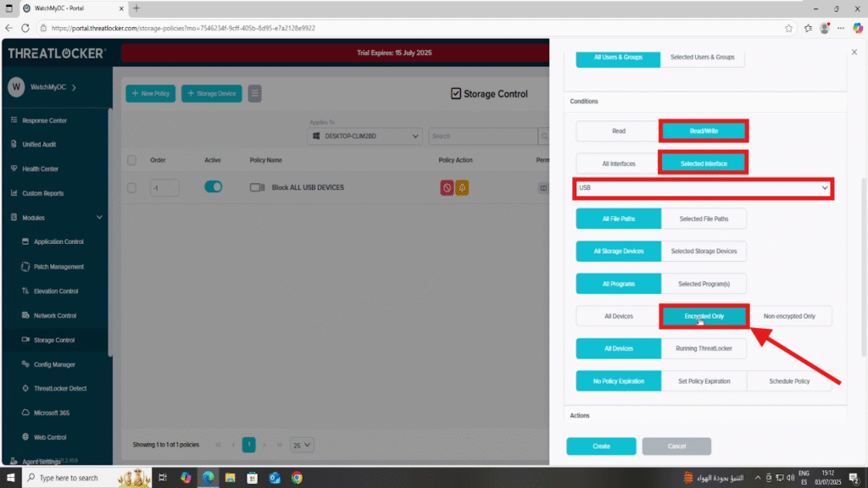Screen dimensions: 868x488
Task: Open Patch Management module
Action: pyautogui.click(x=58, y=267)
